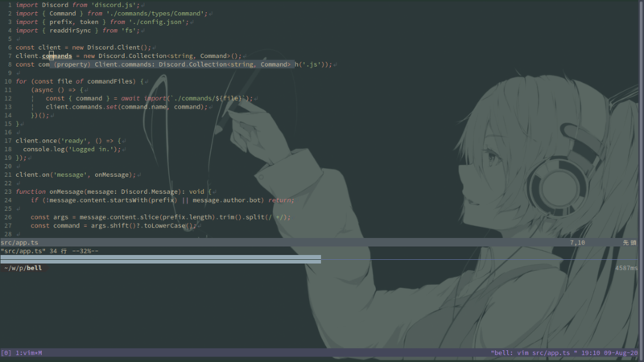The height and width of the screenshot is (362, 644).
Task: Click the 'message' event string on line 21
Action: 70,175
